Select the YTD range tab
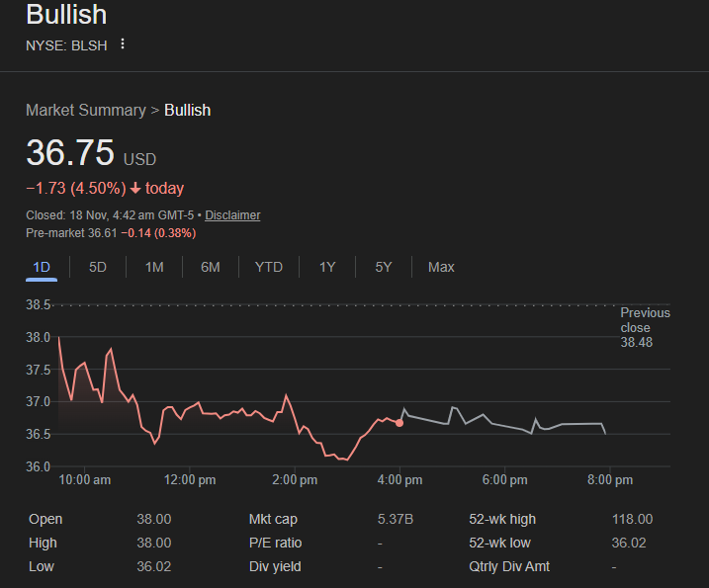Screen dimensions: 709x588 point(268,267)
